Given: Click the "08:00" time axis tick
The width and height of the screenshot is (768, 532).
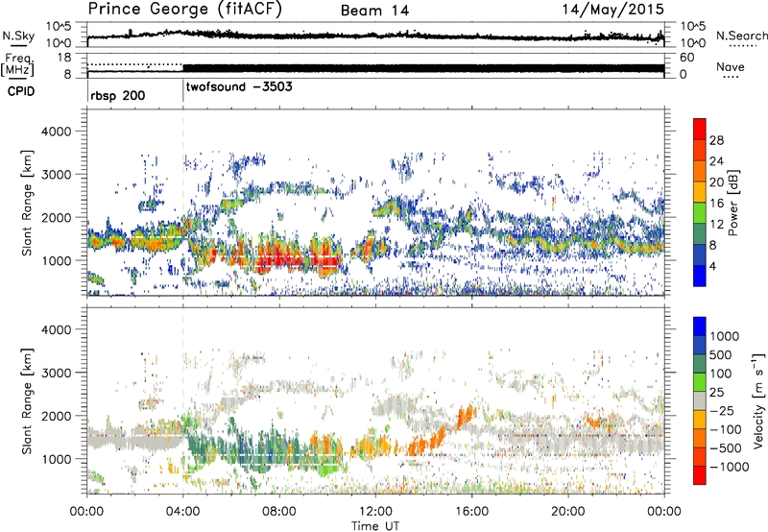Looking at the screenshot, I should pos(279,512).
